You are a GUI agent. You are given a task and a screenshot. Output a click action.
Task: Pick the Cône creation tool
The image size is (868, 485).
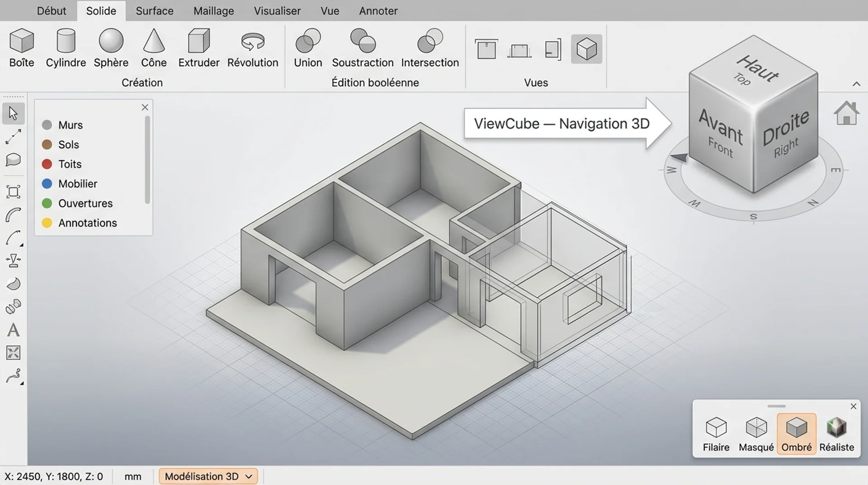(154, 48)
